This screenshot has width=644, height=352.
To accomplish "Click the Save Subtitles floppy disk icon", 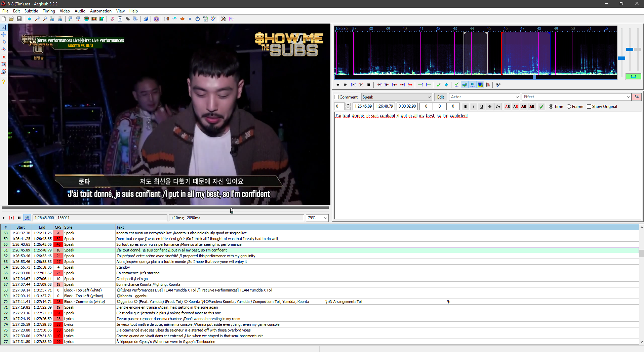I will coord(19,19).
